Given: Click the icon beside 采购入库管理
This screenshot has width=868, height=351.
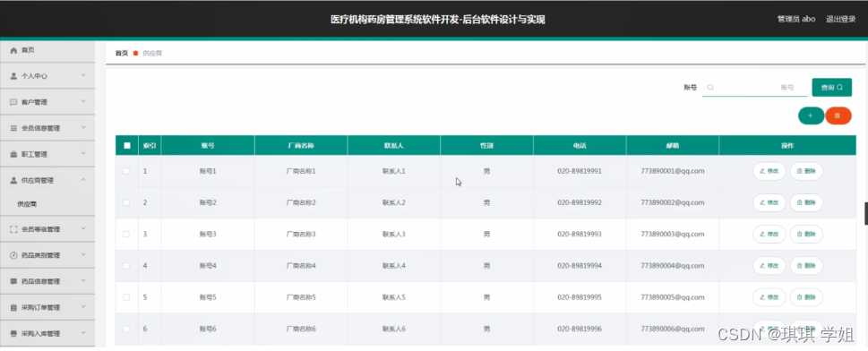Looking at the screenshot, I should coord(13,333).
